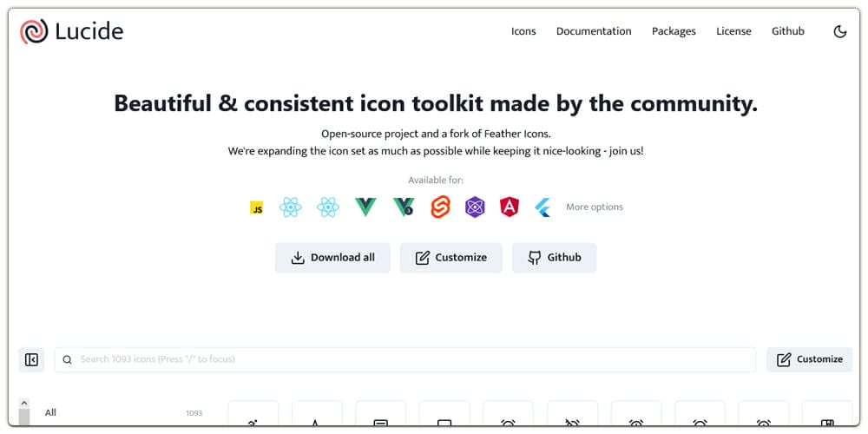
Task: Open the Packages nav item
Action: (674, 31)
